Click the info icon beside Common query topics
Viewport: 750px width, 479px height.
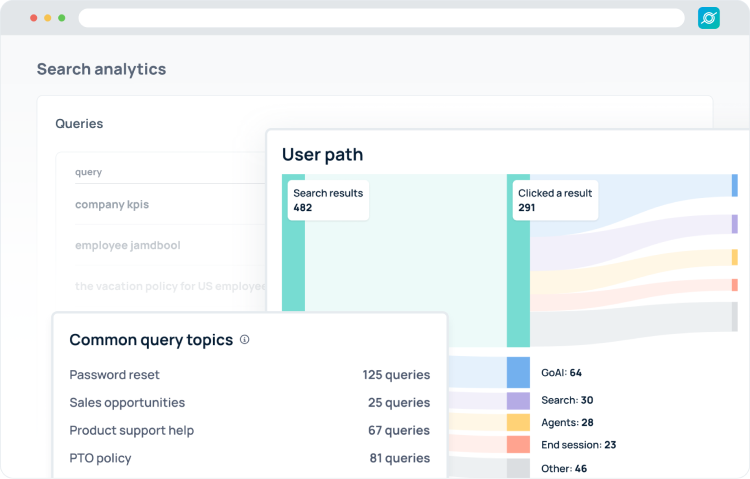pos(244,339)
